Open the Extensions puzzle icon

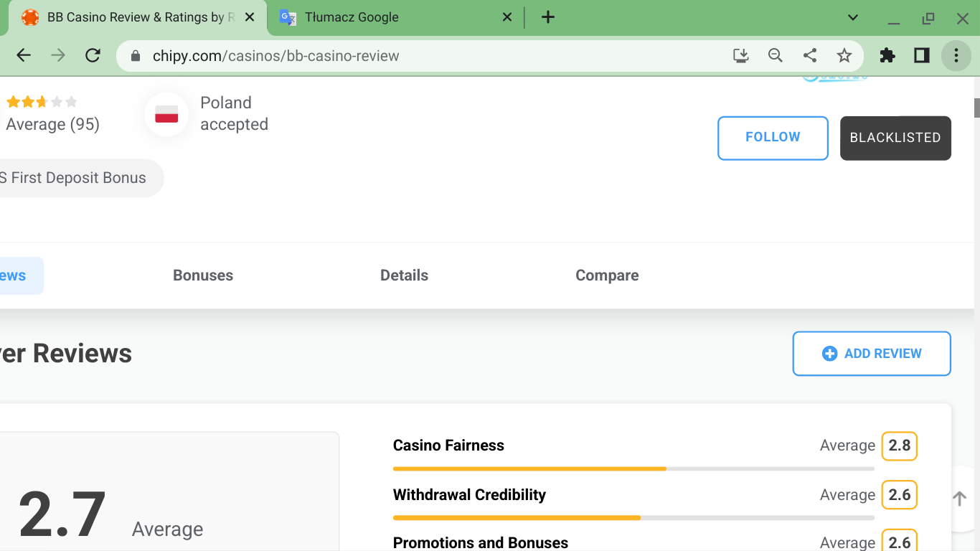(887, 55)
